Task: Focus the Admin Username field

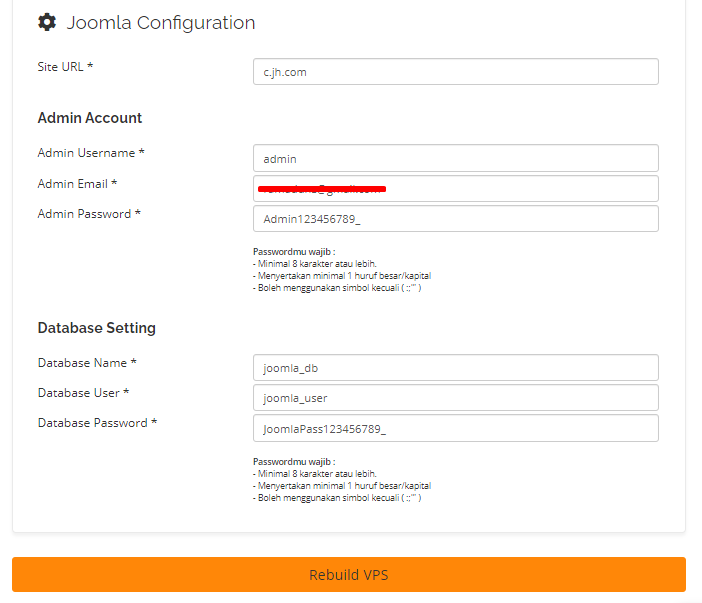Action: pyautogui.click(x=456, y=158)
